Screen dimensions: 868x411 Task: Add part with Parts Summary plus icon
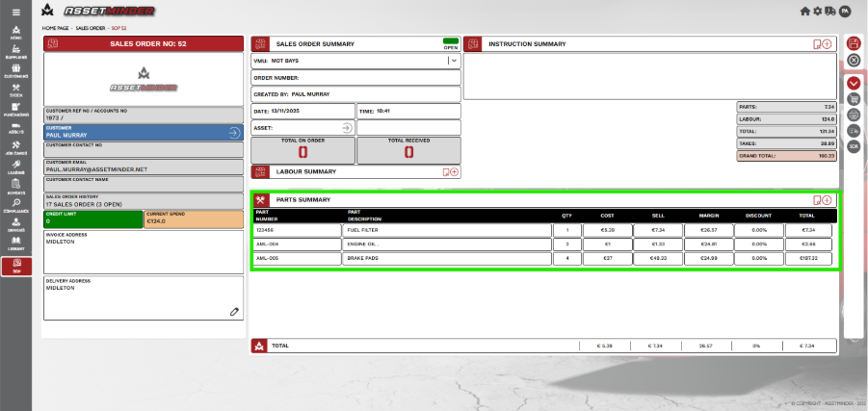coord(827,200)
